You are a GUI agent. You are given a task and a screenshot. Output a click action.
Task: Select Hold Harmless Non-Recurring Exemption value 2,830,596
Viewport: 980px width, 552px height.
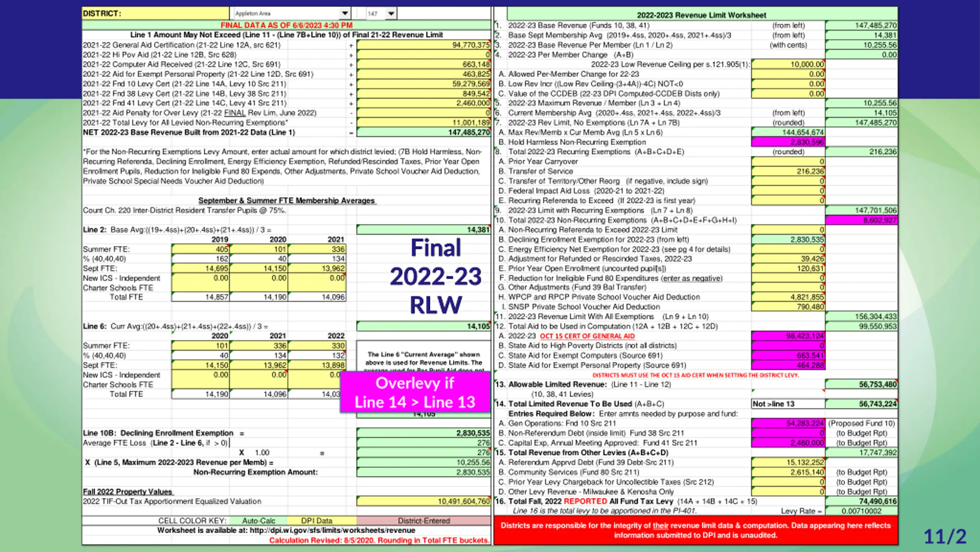point(788,142)
